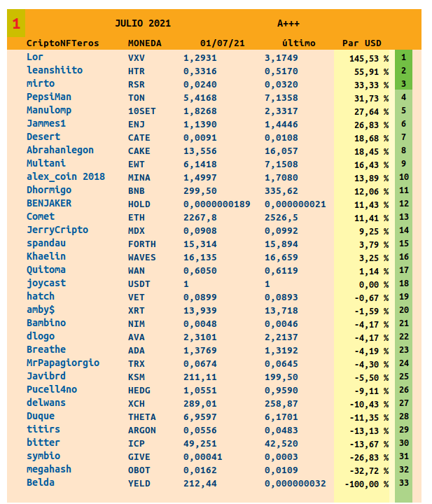This screenshot has width=432, height=504.
Task: Open MrPapagiorgio's entry name
Action: click(63, 363)
